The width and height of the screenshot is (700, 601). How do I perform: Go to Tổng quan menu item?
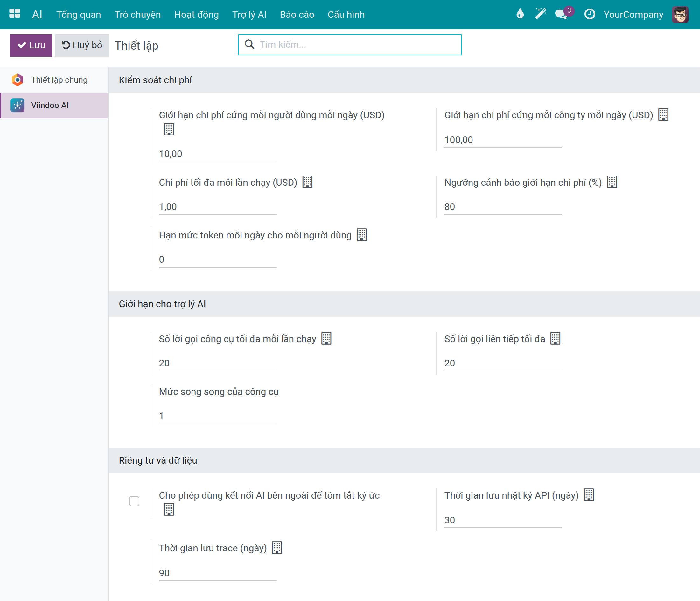coord(78,15)
